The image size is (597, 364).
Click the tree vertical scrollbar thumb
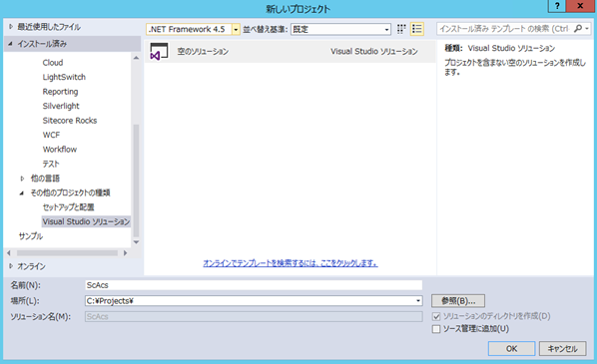[136, 181]
